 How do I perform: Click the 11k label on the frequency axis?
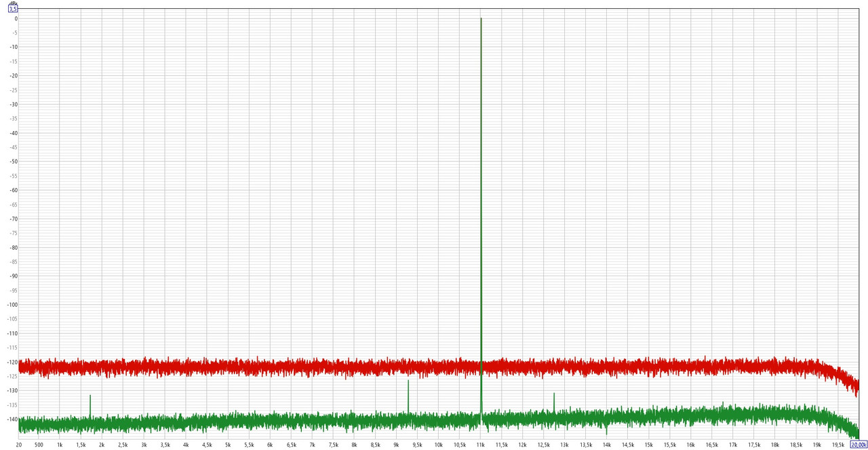pos(480,445)
